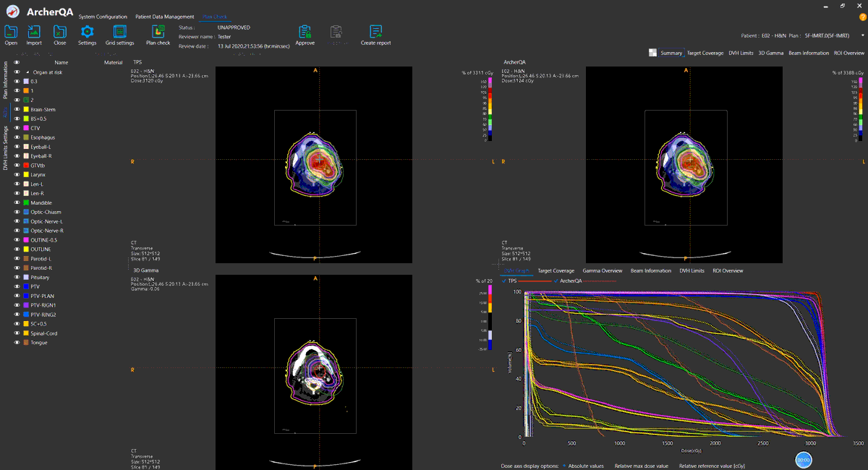The height and width of the screenshot is (470, 868).
Task: Toggle eye icon for Eyeball-L
Action: point(17,147)
